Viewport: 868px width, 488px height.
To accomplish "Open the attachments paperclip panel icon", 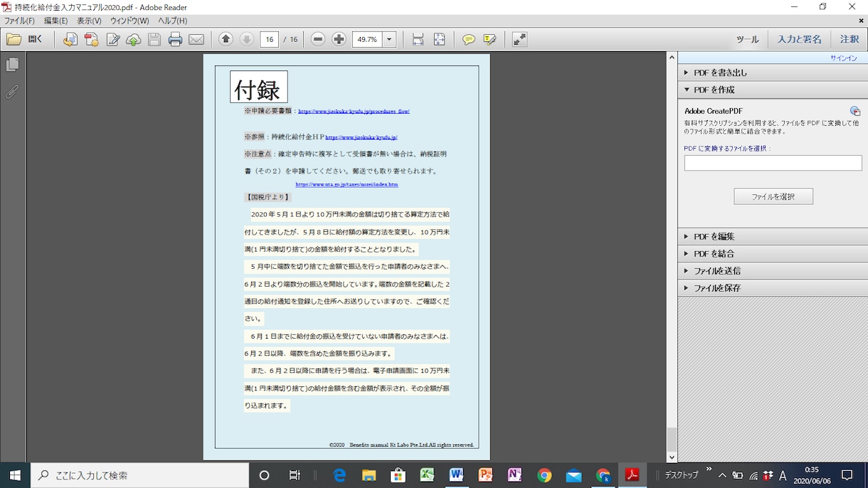I will click(12, 92).
